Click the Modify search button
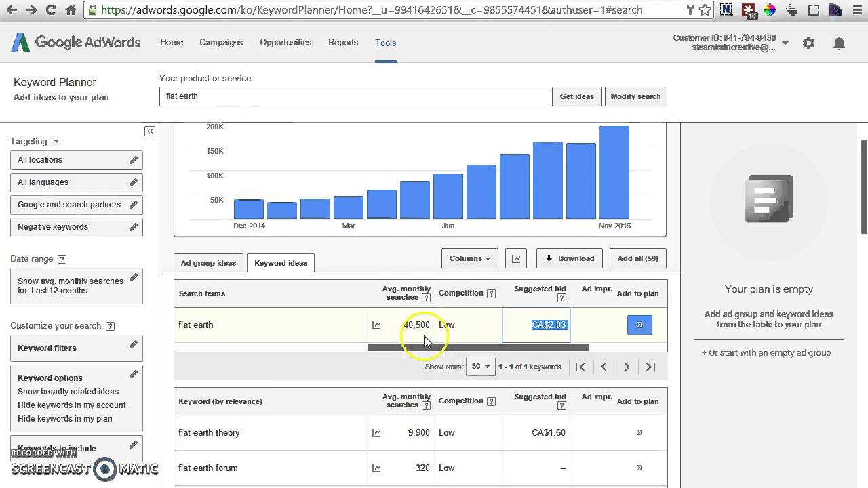The image size is (868, 488). (635, 96)
